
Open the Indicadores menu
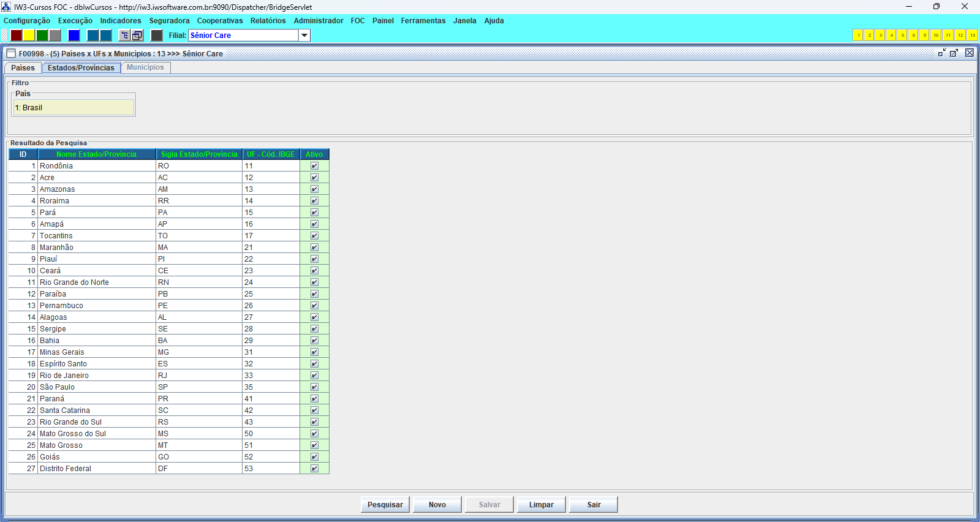(x=121, y=21)
